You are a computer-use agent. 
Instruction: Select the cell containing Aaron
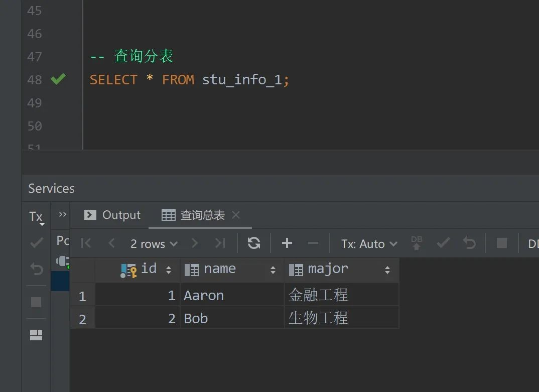232,295
